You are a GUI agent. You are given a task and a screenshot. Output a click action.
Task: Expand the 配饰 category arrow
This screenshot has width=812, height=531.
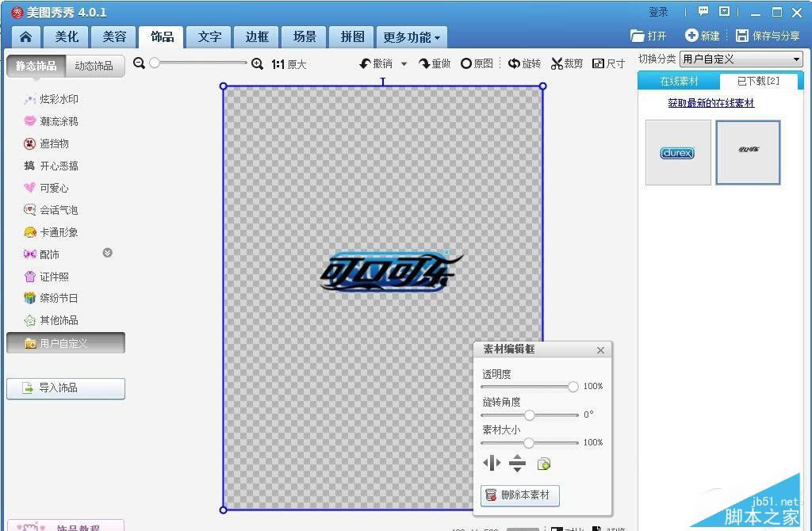pyautogui.click(x=108, y=253)
